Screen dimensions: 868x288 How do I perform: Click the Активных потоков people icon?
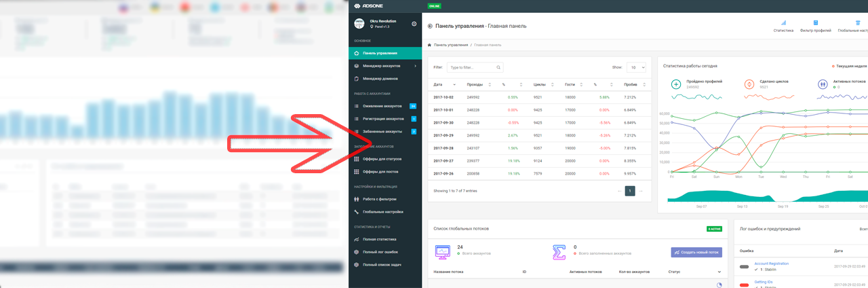[822, 84]
